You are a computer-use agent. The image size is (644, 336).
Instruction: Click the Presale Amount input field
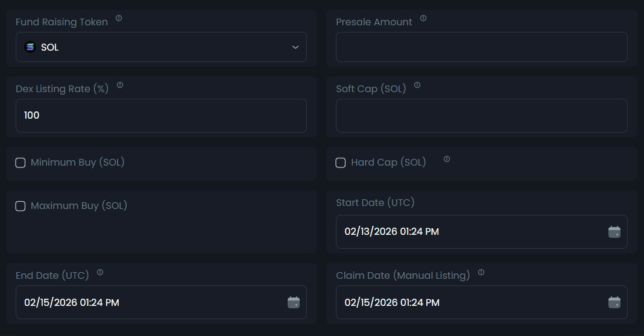[481, 47]
